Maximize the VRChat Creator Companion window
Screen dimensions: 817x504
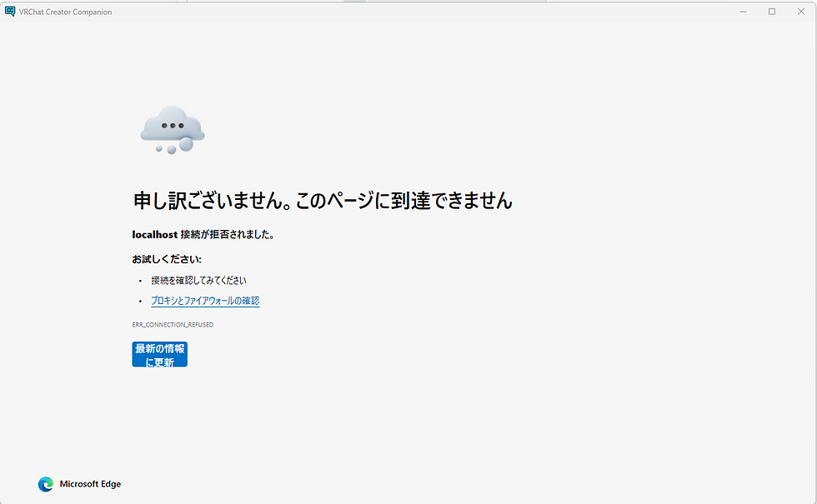tap(771, 11)
